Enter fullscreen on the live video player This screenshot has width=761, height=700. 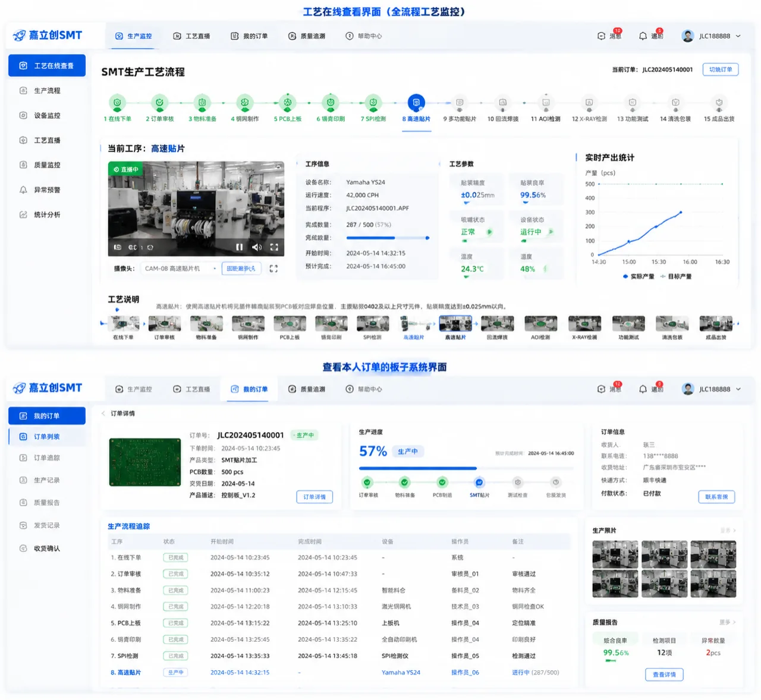[274, 247]
